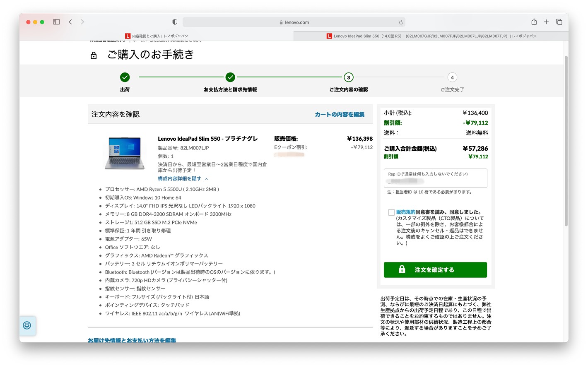Show the tab overview icon
Viewport: 588px width, 368px height.
pos(559,22)
